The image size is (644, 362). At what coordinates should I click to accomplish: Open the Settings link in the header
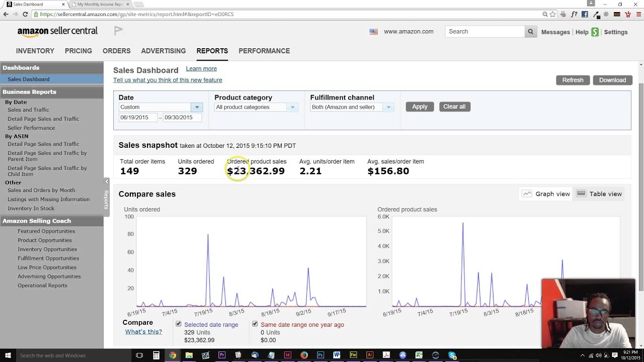click(x=616, y=32)
